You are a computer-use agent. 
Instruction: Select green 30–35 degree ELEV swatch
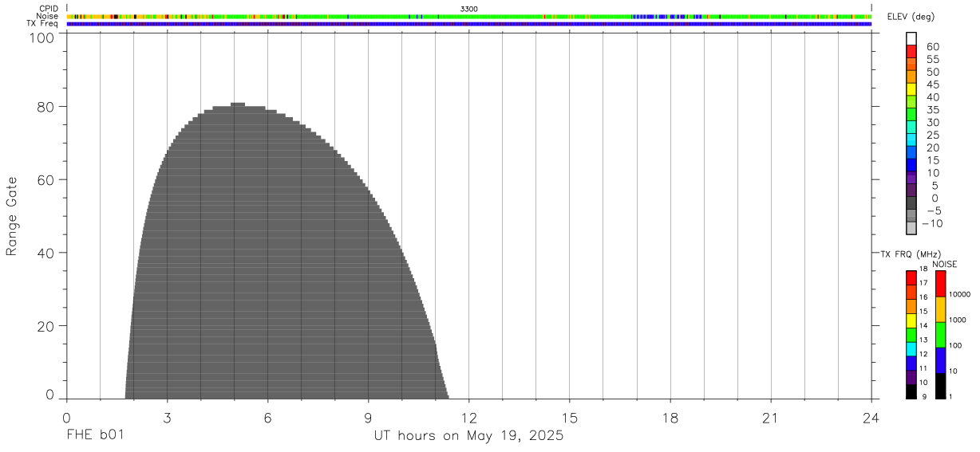tap(911, 114)
